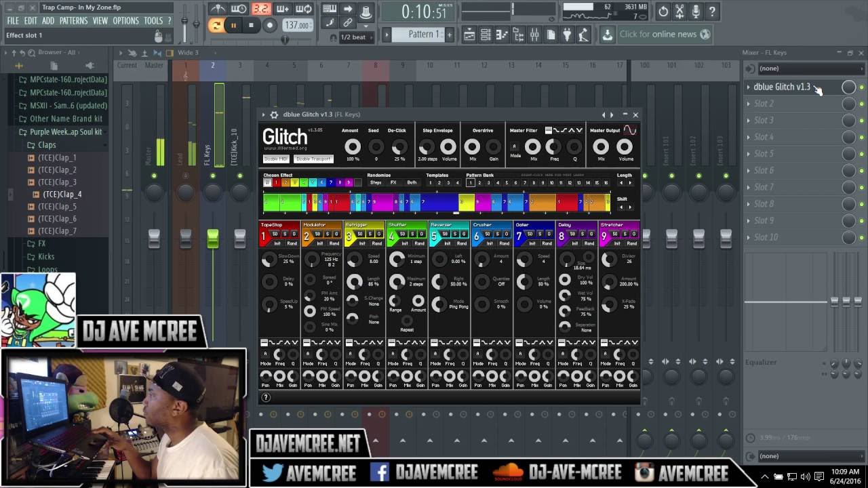Click the Glitch help question mark icon
868x488 pixels.
point(266,398)
